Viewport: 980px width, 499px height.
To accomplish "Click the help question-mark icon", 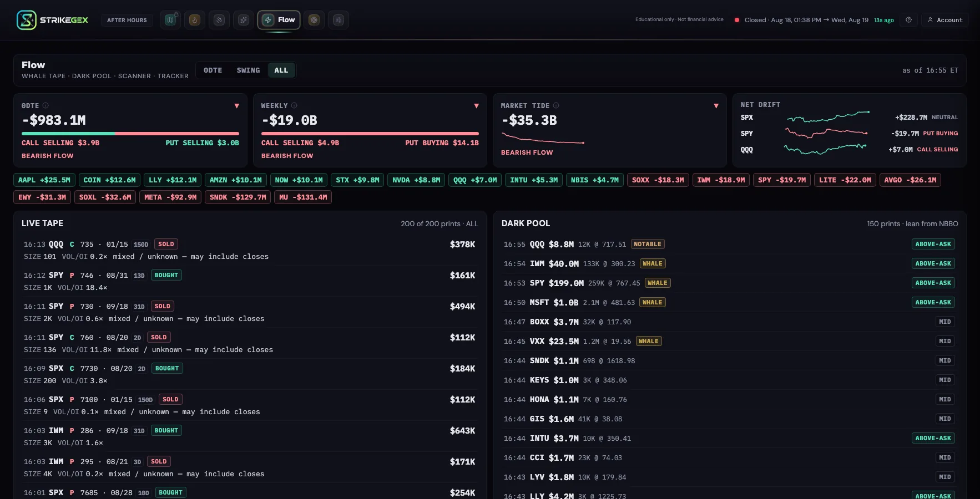I will (x=908, y=20).
